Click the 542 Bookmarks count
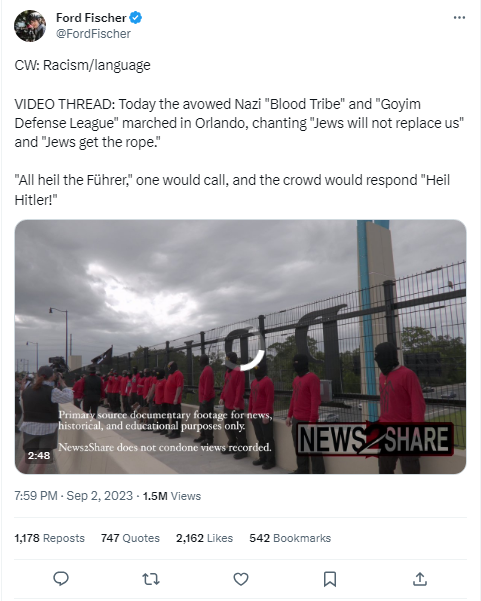Image resolution: width=481 pixels, height=601 pixels. click(x=290, y=538)
